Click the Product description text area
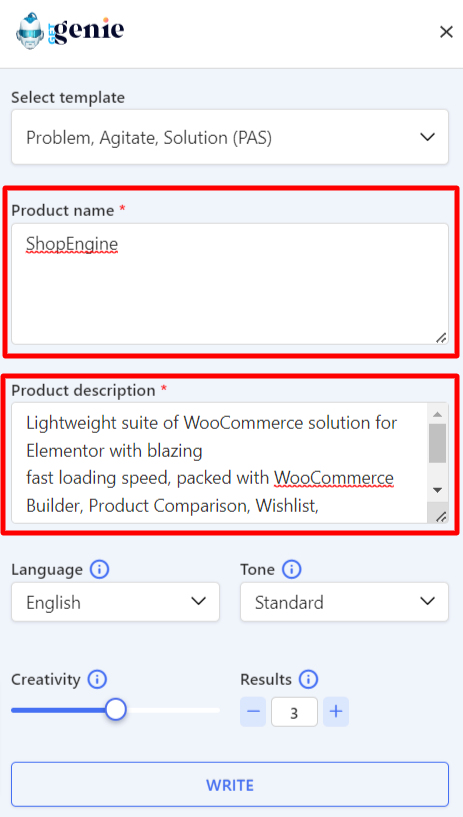Image resolution: width=463 pixels, height=817 pixels. [219, 463]
